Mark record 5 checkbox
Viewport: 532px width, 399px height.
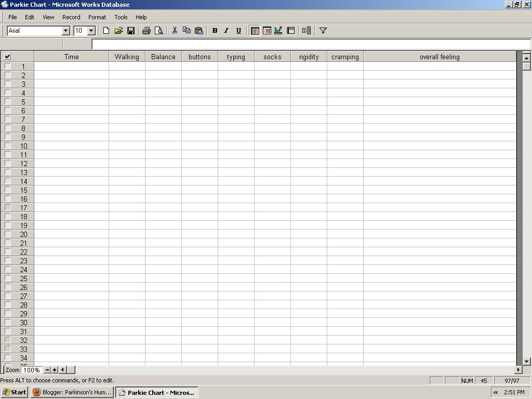click(7, 101)
